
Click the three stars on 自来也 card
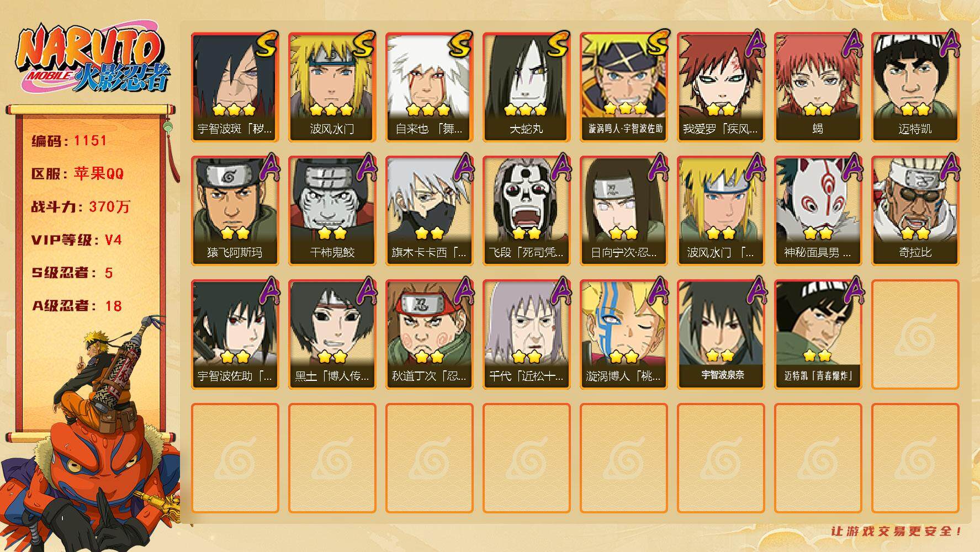[x=429, y=110]
